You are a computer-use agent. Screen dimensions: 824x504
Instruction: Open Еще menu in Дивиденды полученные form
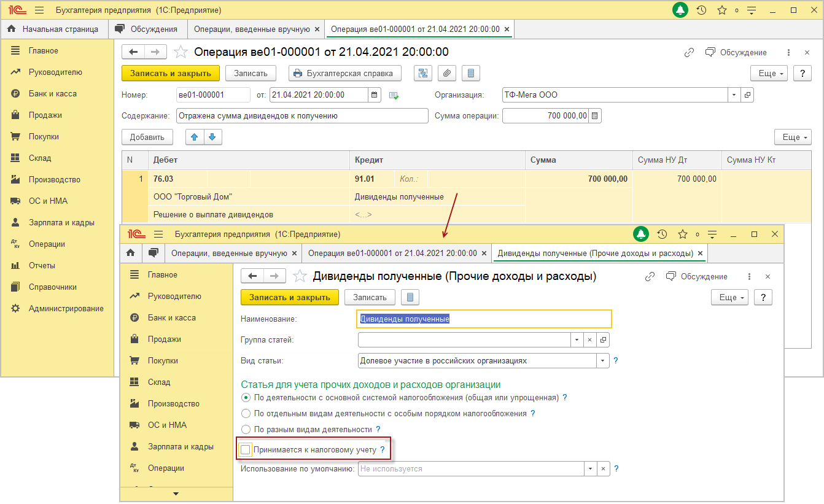(729, 297)
